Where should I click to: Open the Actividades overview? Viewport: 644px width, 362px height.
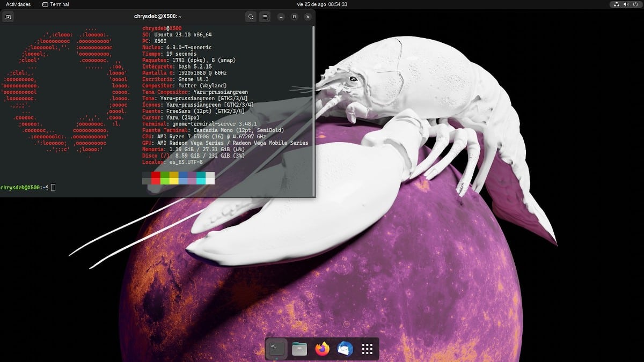tap(18, 4)
